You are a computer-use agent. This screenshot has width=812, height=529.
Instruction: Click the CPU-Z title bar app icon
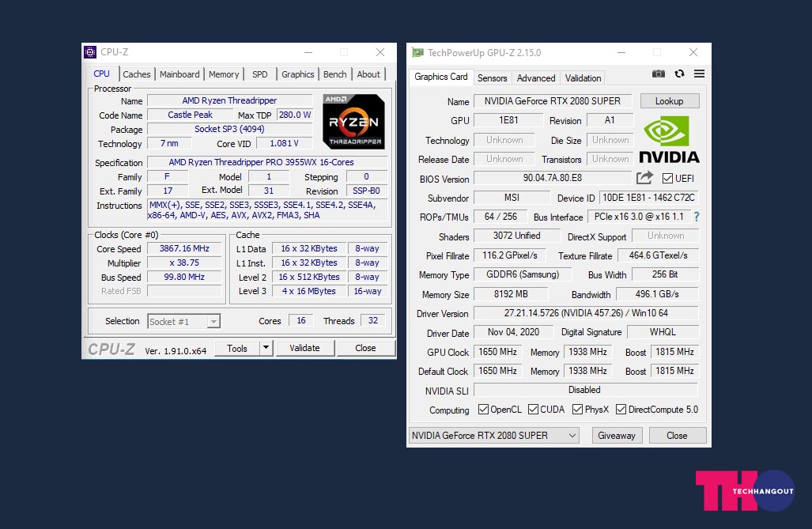(x=90, y=52)
